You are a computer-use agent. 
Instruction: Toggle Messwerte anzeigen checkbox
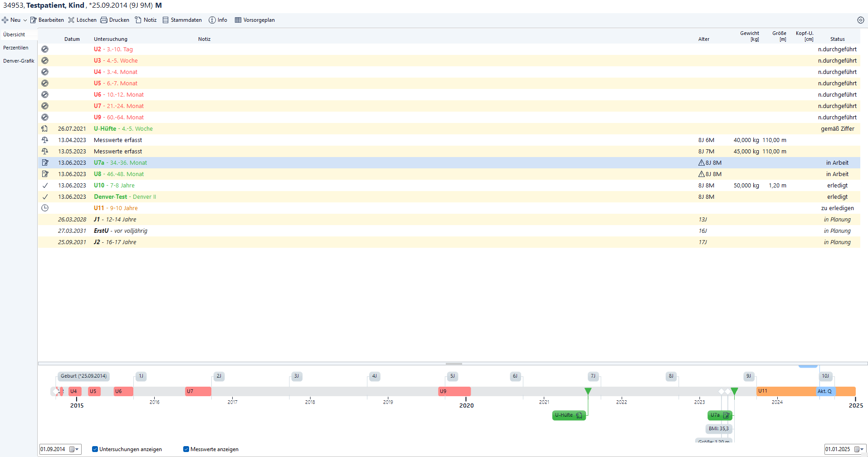[186, 449]
